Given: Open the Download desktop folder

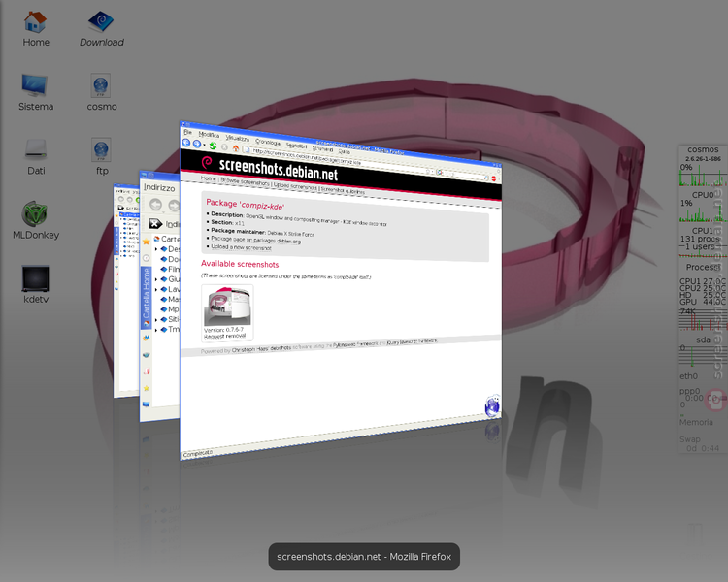Looking at the screenshot, I should [x=101, y=29].
